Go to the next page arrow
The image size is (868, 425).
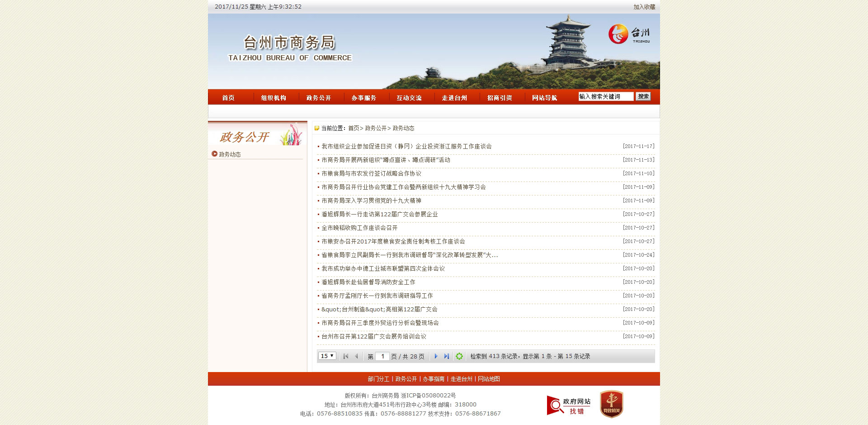(436, 356)
